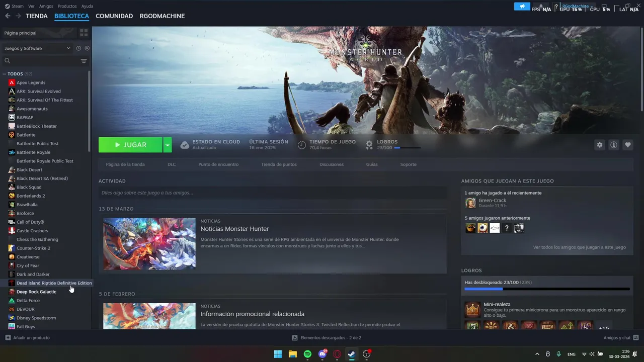Toggle the ready-to-play filter icon
This screenshot has width=644, height=362.
tap(87, 48)
